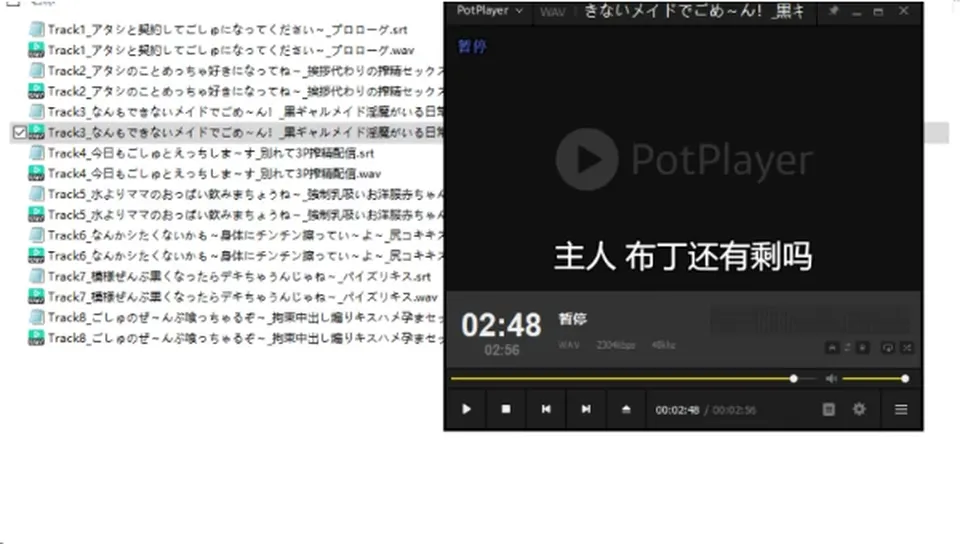Viewport: 960px width, 544px height.
Task: Toggle the shuffle playback icon
Action: [907, 348]
